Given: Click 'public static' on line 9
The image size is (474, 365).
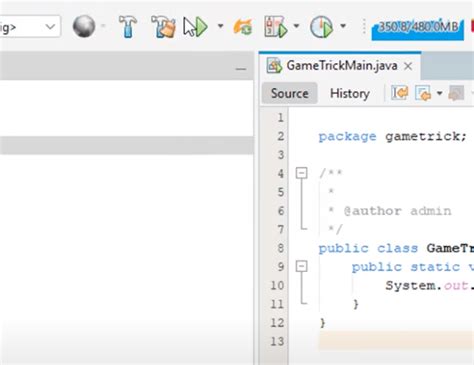Looking at the screenshot, I should [x=406, y=267].
